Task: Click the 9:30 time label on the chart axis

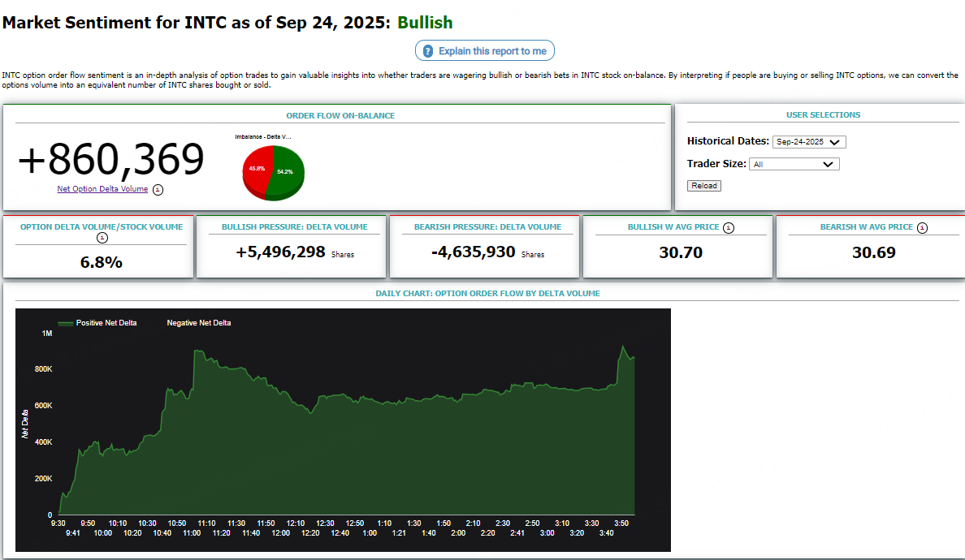Action: tap(58, 523)
